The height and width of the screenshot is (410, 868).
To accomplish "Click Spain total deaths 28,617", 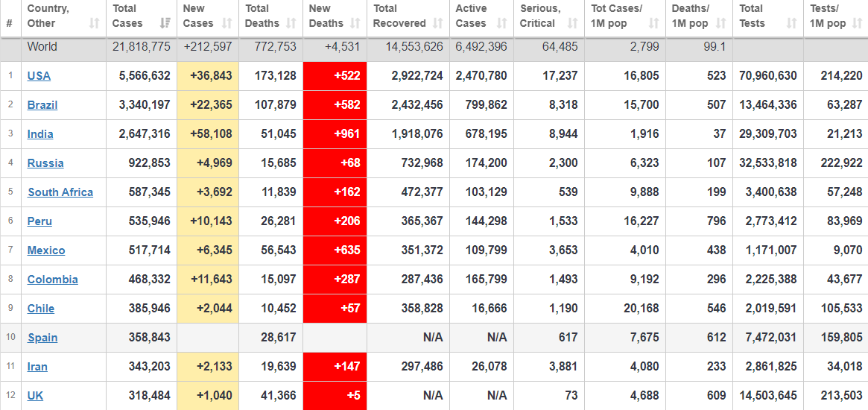I will pyautogui.click(x=279, y=338).
